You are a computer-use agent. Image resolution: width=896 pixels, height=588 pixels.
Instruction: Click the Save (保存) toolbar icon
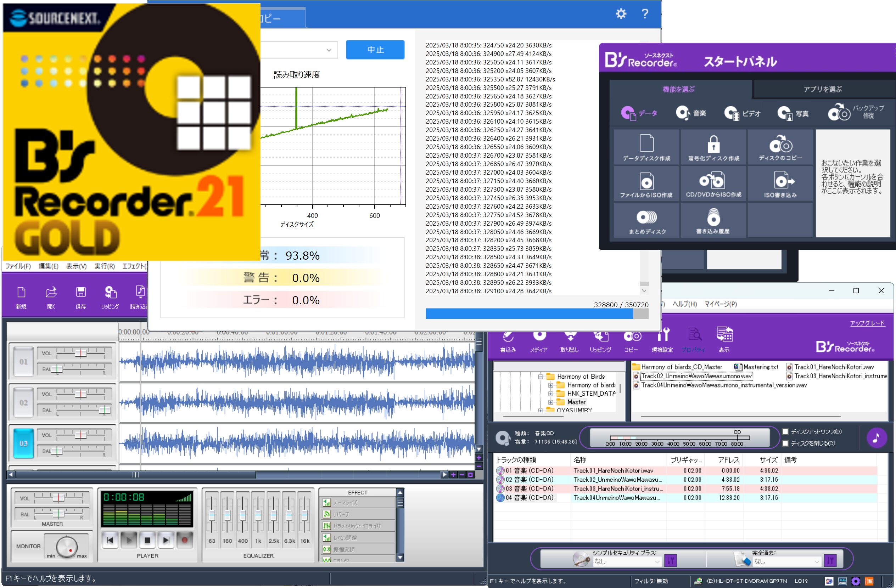(x=80, y=297)
